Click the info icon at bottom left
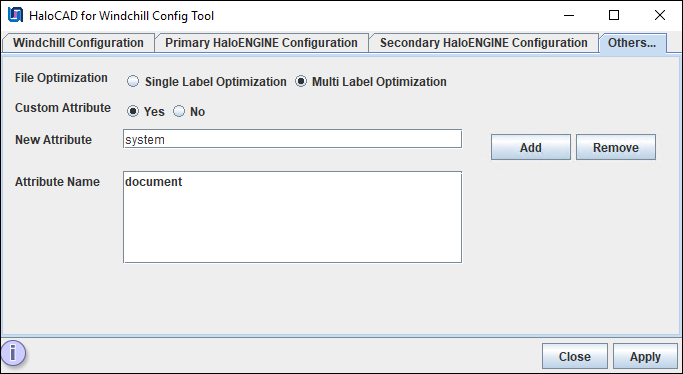 coord(13,353)
